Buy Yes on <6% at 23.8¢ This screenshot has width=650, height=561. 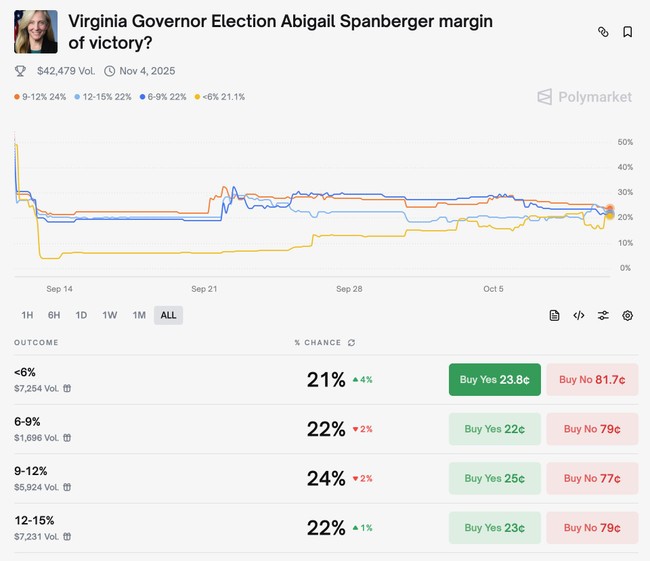[x=495, y=380]
